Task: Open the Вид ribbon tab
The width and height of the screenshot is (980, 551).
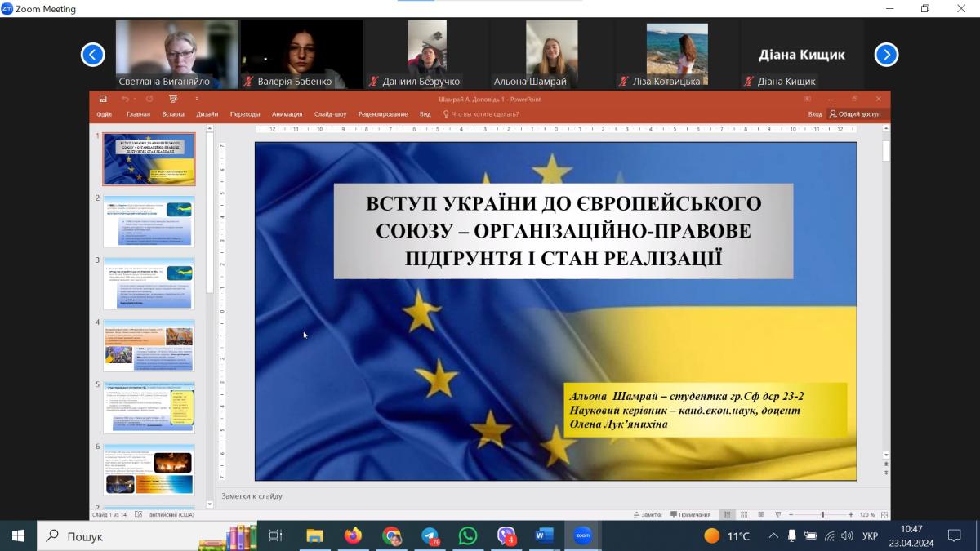Action: click(425, 114)
